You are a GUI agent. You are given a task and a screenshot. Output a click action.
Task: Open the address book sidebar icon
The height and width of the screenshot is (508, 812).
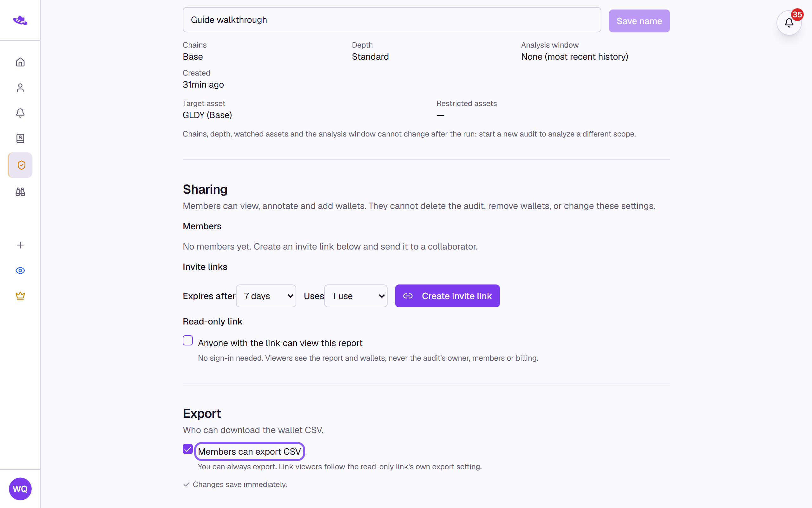pos(20,138)
